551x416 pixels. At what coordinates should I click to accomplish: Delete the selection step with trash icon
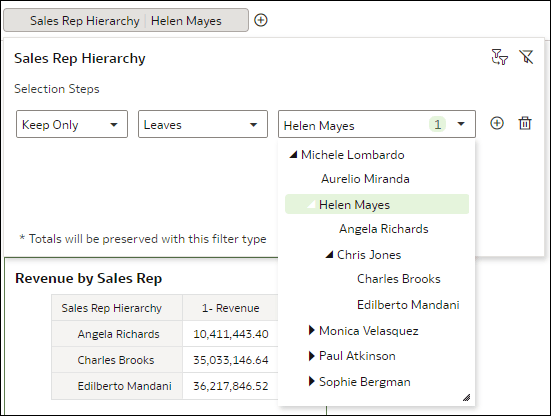pyautogui.click(x=525, y=123)
